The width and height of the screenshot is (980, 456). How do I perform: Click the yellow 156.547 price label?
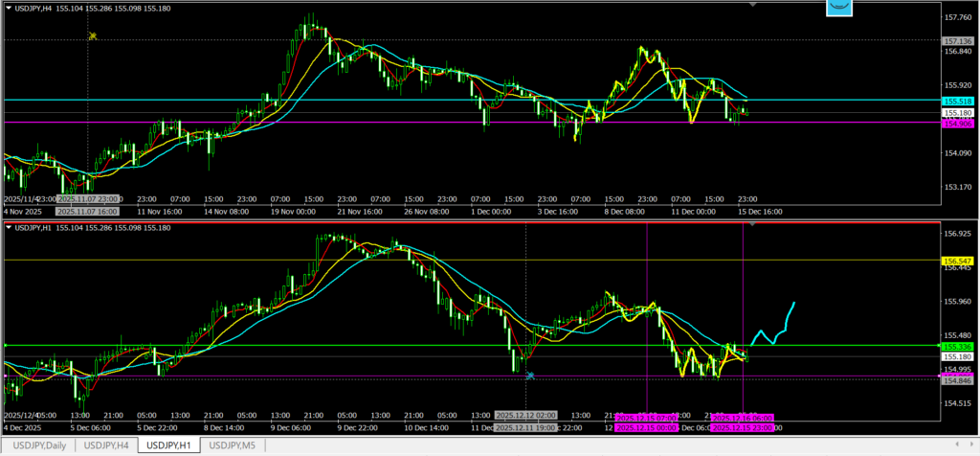point(958,261)
